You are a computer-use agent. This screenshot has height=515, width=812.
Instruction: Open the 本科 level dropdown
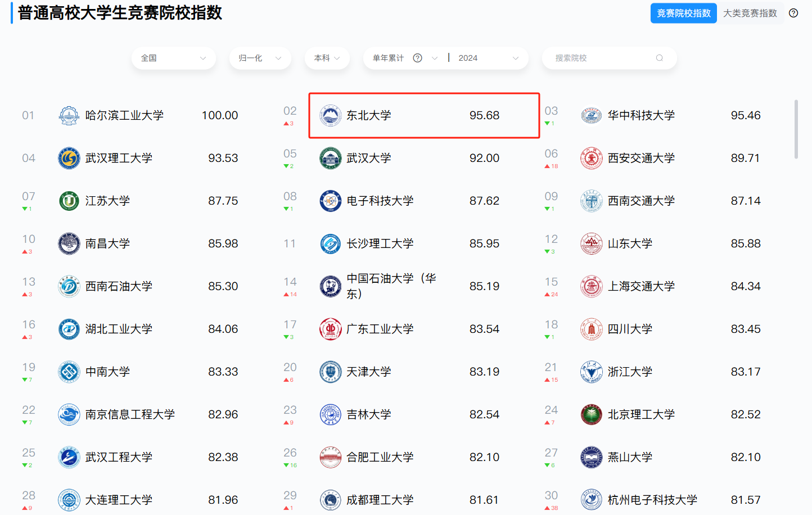327,58
